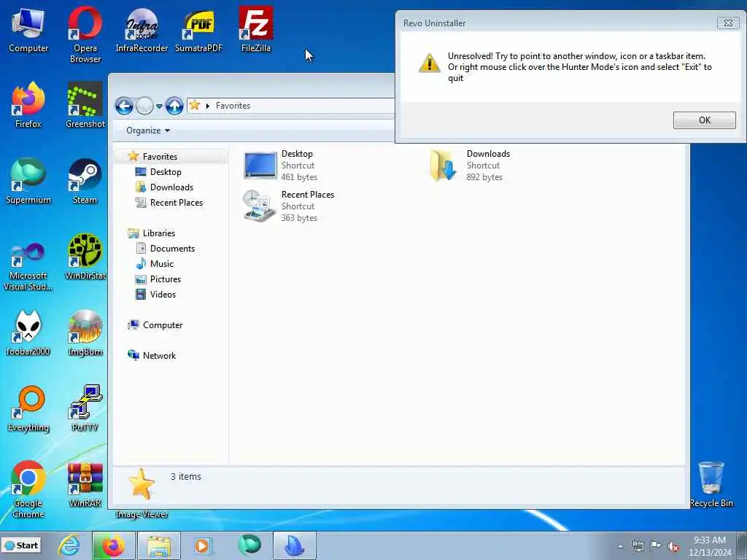747x560 pixels.
Task: Select Libraries in the navigation pane
Action: pos(158,233)
